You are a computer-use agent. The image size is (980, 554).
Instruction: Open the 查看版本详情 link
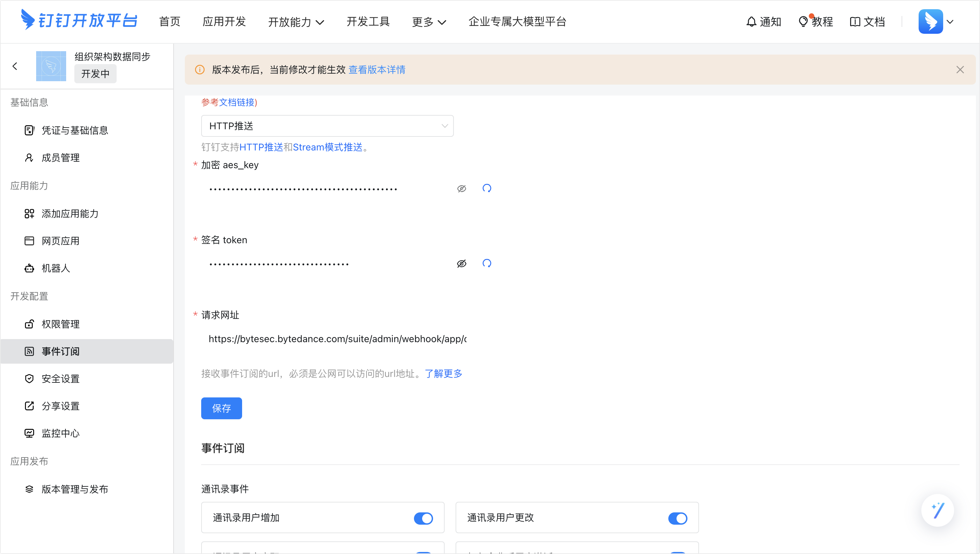tap(377, 70)
